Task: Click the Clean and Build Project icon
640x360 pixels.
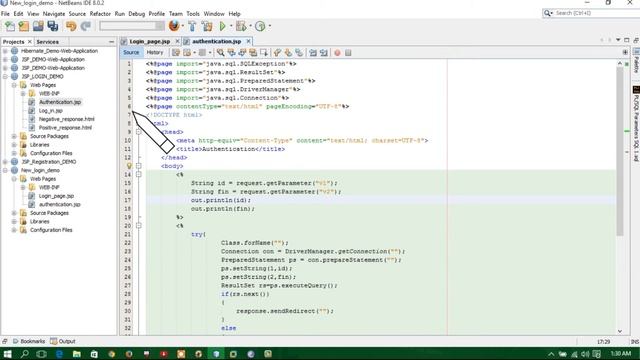Action: (207, 26)
